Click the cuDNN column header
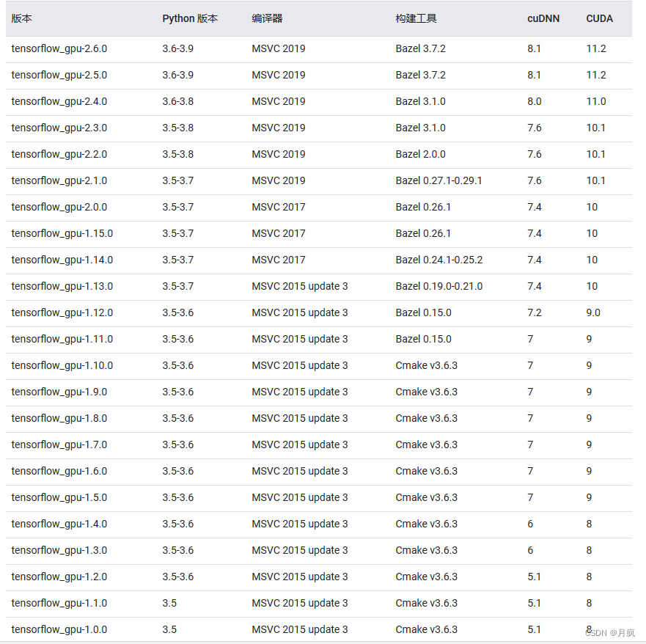646x644 pixels. click(x=543, y=18)
